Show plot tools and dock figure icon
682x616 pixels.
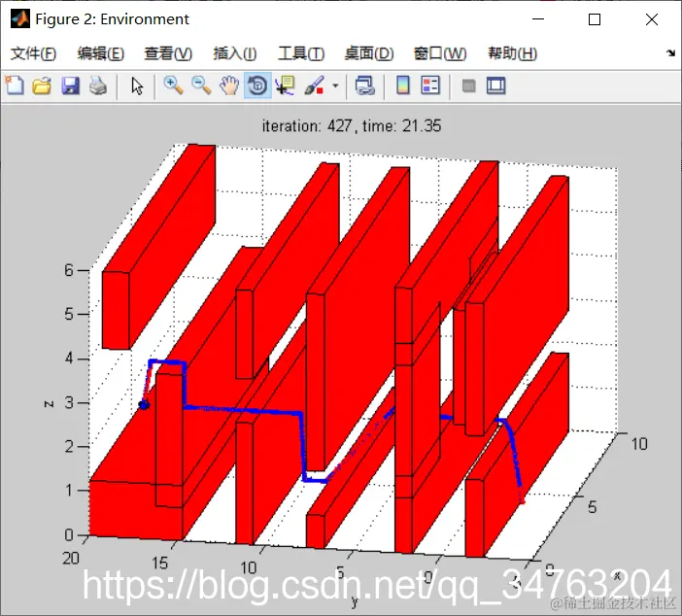tap(495, 86)
